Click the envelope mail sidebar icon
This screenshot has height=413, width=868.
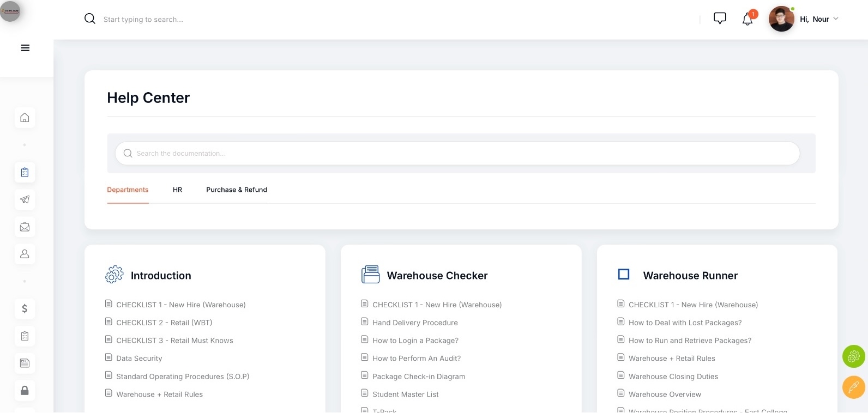tap(25, 227)
